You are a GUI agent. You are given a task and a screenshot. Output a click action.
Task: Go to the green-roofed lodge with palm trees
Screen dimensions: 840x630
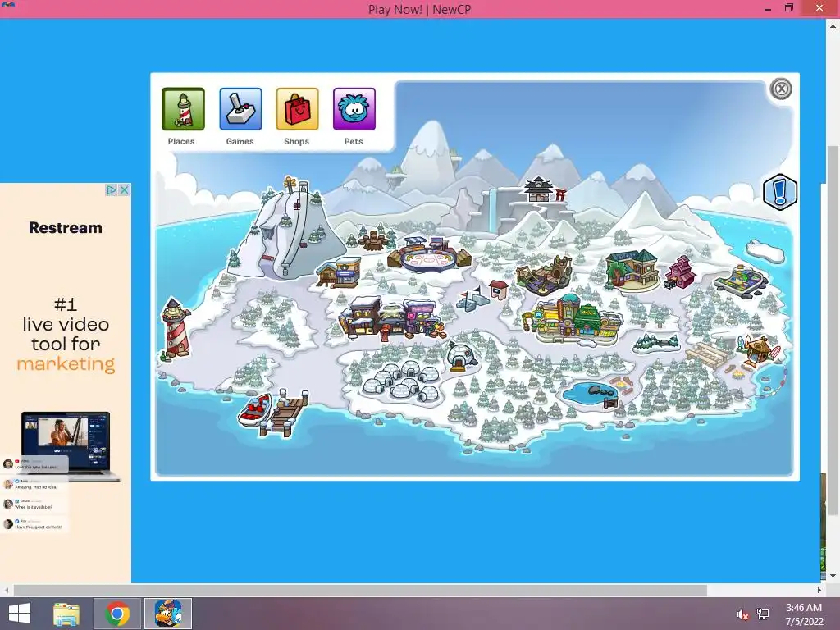(632, 269)
